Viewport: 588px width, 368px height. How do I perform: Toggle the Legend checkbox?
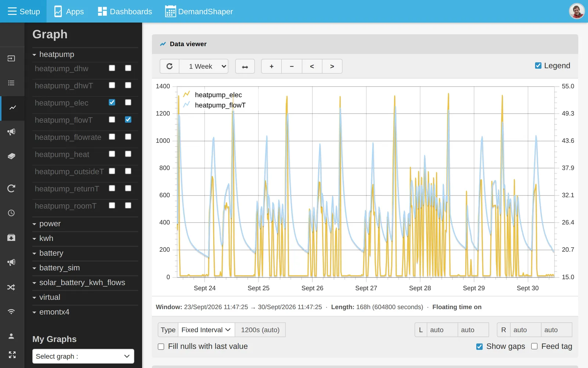(x=538, y=66)
